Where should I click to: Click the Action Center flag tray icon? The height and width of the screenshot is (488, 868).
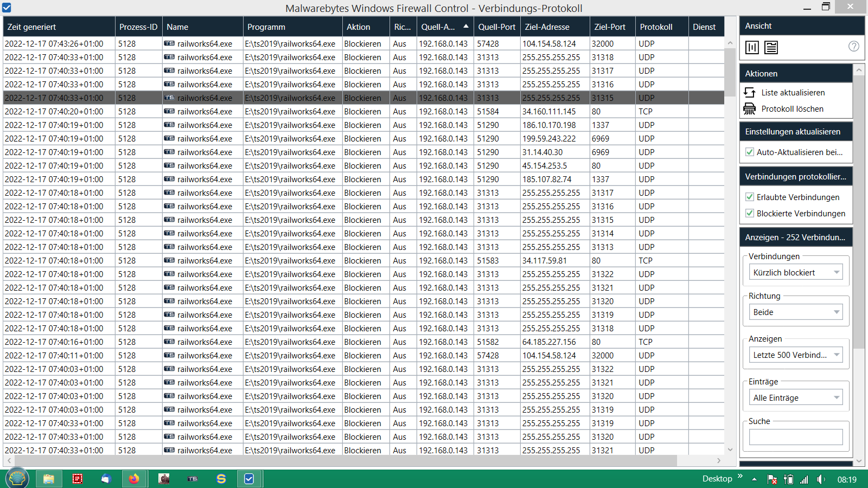coord(773,479)
